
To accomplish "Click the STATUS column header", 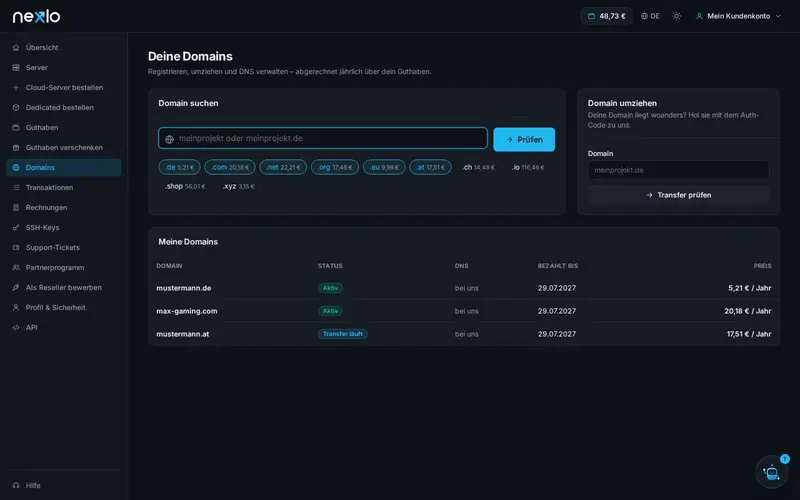I will click(x=330, y=266).
